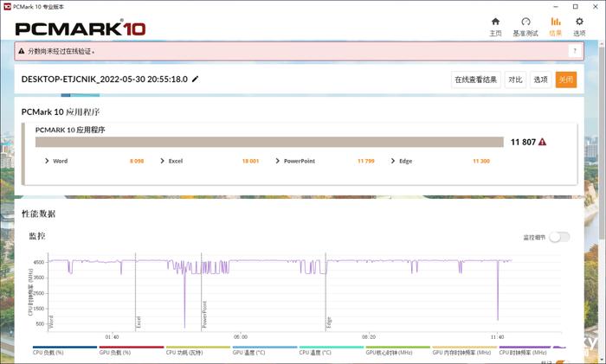Toggle the monitoring details (监控细节) switch
606x364 pixels.
click(x=559, y=237)
